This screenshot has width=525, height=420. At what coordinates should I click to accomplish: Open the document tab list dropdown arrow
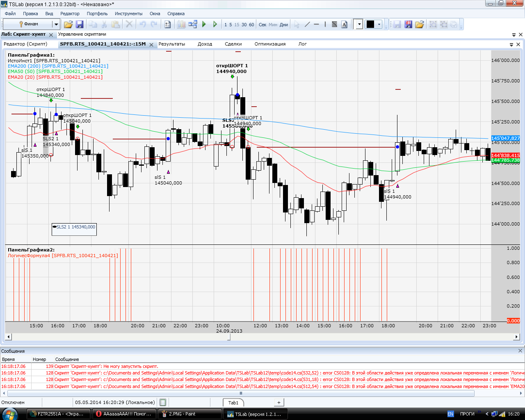click(x=514, y=35)
